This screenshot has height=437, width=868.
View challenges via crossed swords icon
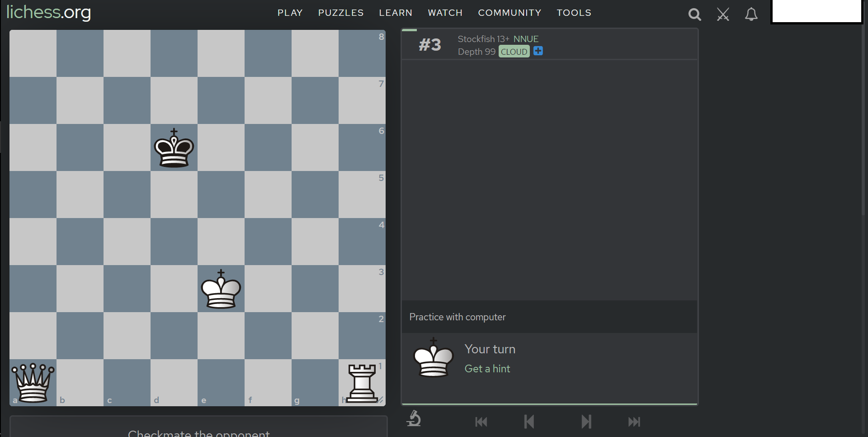click(723, 14)
